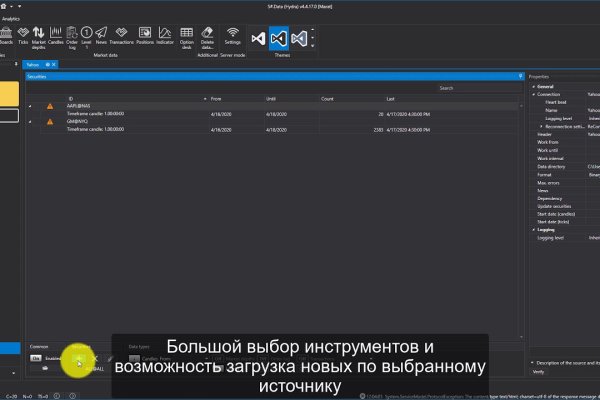This screenshot has width=600, height=400.
Task: Click the Candles icon in the ribbon
Action: tap(56, 38)
